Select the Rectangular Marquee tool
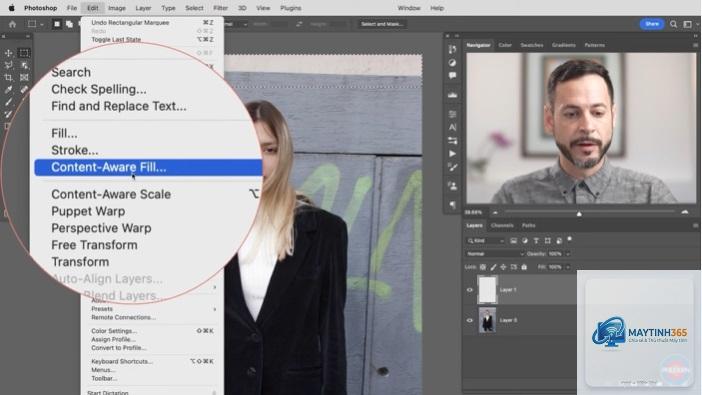 click(x=24, y=53)
